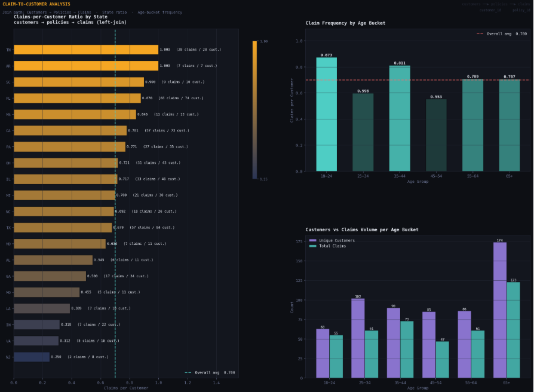
Task: Click the teal 65+ claims bar (123)
Action: (513, 330)
